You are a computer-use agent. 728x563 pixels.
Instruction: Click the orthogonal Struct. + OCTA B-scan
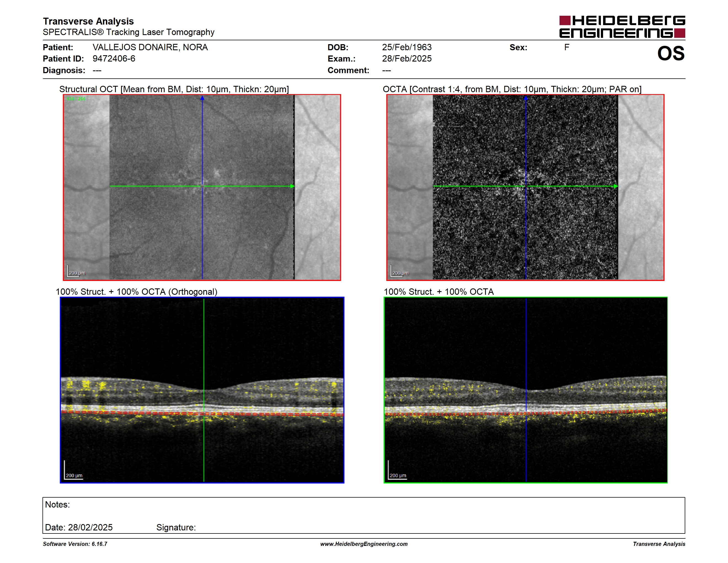pyautogui.click(x=202, y=390)
